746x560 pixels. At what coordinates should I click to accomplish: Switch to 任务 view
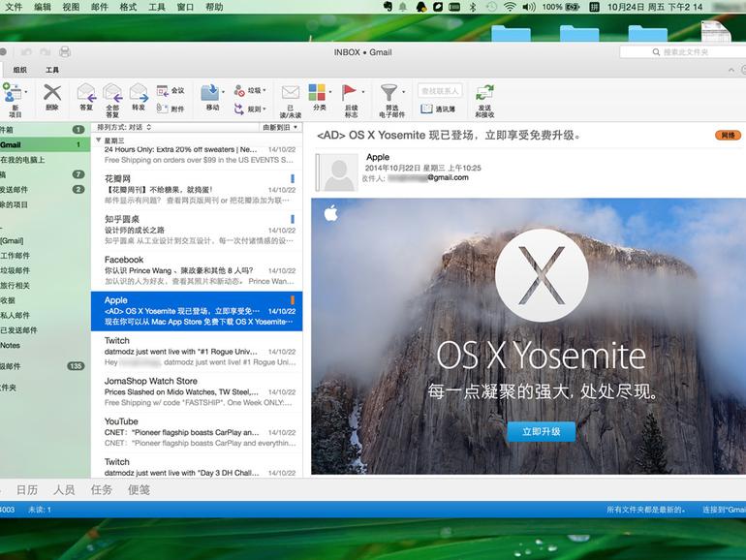click(x=102, y=490)
